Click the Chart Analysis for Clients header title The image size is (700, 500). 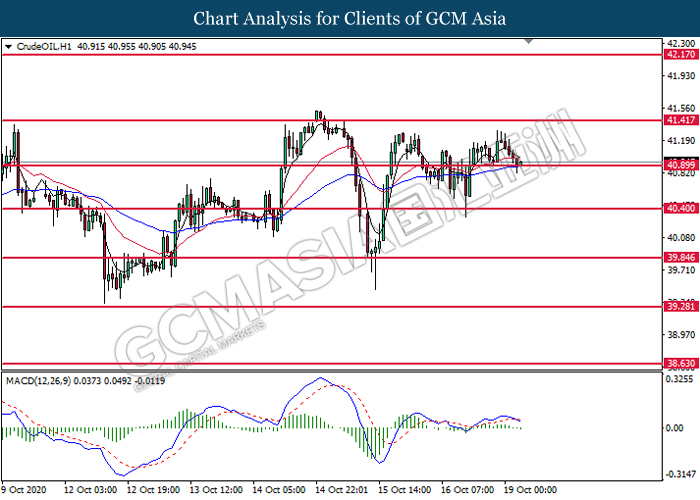(350, 19)
